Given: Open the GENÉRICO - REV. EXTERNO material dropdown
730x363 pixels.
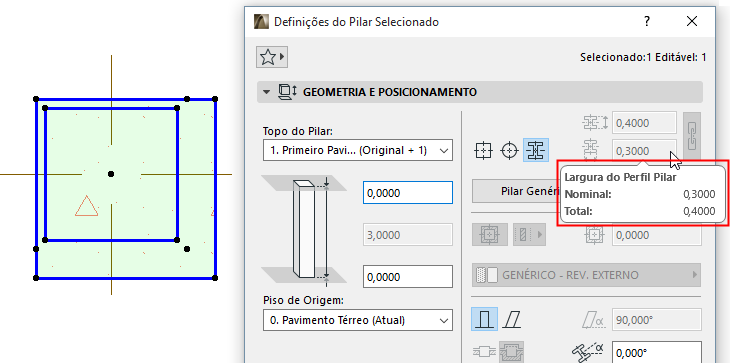Looking at the screenshot, I should pos(586,275).
